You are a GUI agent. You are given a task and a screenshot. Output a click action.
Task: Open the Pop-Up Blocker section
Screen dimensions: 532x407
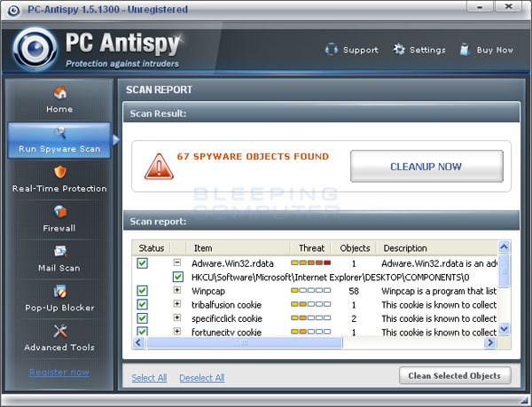(x=59, y=299)
